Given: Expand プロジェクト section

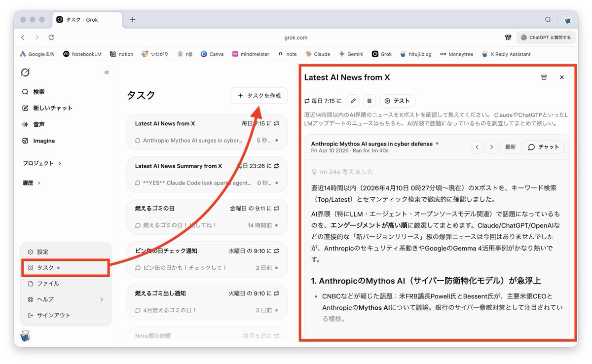Looking at the screenshot, I should click(42, 163).
